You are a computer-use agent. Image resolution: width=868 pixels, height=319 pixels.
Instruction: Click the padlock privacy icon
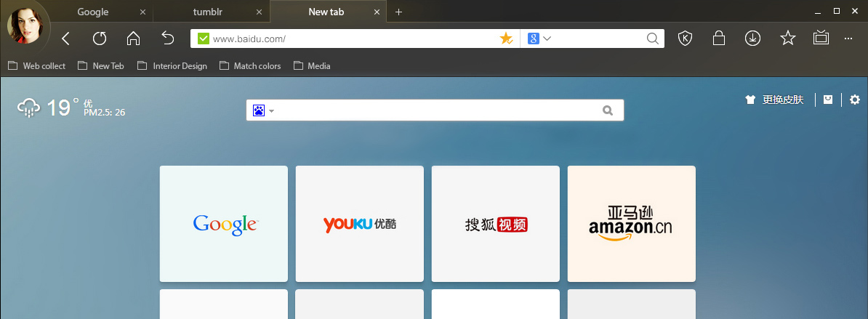click(718, 38)
